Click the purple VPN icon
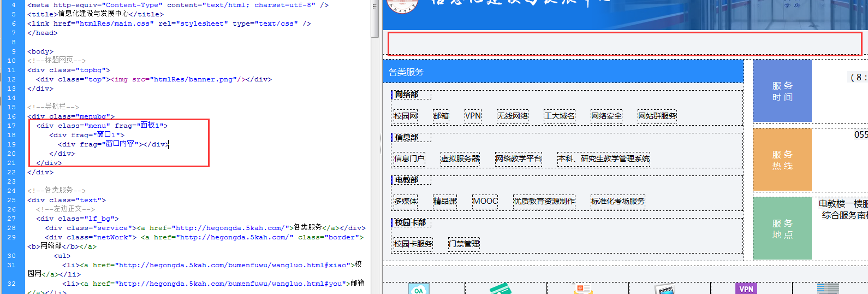The height and width of the screenshot is (294, 868). (746, 289)
